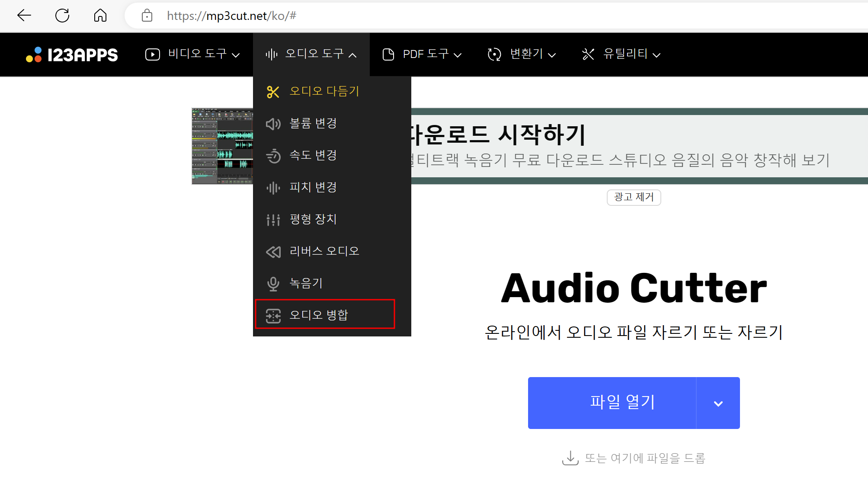Expand the 변환기 menu
The image size is (868, 480).
pyautogui.click(x=522, y=54)
